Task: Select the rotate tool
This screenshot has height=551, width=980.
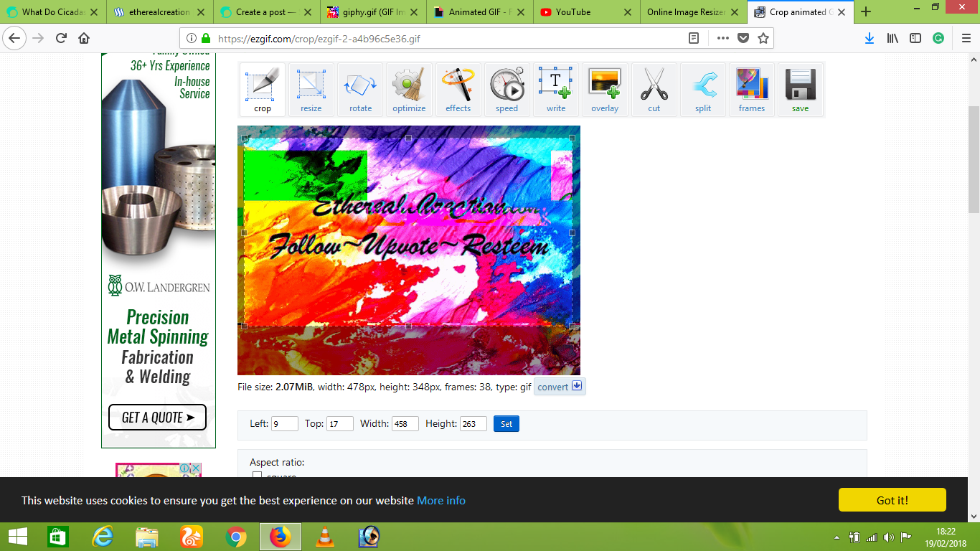Action: pyautogui.click(x=359, y=89)
